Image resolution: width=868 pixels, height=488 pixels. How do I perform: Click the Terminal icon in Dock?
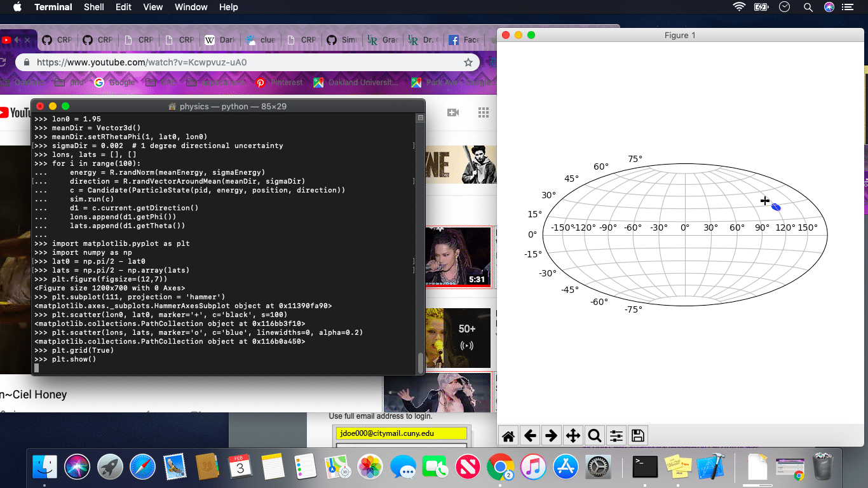pos(645,468)
